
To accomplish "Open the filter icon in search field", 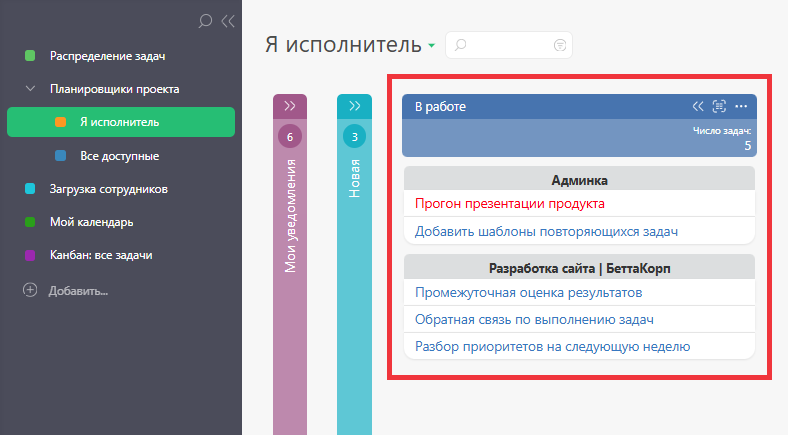I will point(560,45).
